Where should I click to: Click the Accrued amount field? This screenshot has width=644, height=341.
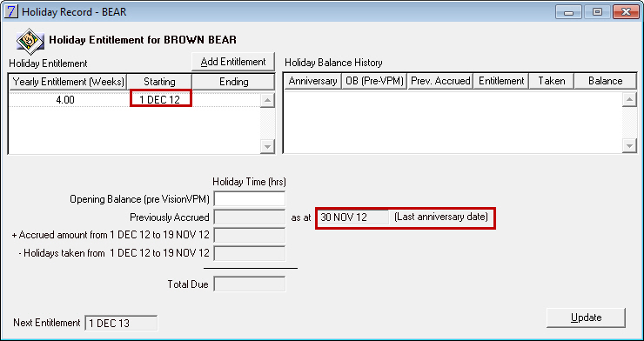(x=249, y=235)
